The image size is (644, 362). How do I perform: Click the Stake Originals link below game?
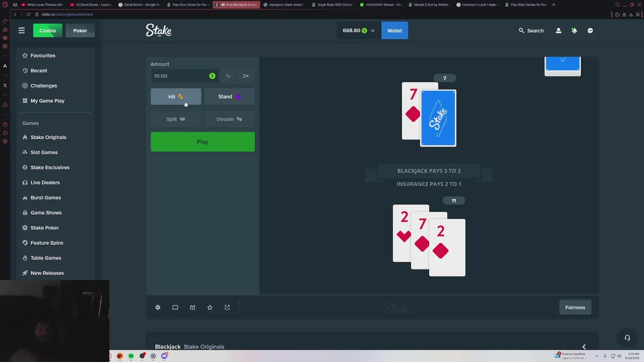[x=204, y=346]
